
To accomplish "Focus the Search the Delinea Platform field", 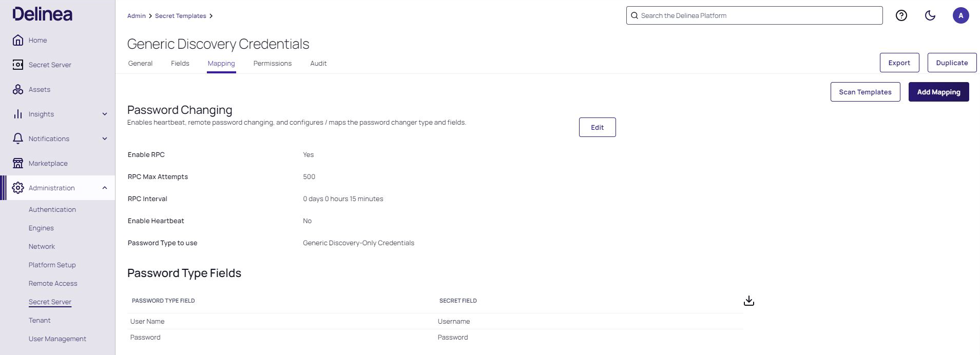I will tap(755, 15).
